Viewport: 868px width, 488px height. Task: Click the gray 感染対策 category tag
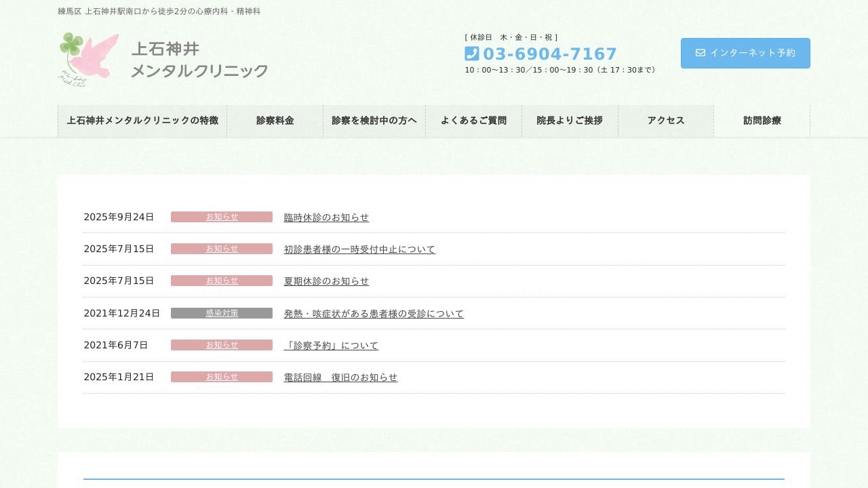(222, 313)
